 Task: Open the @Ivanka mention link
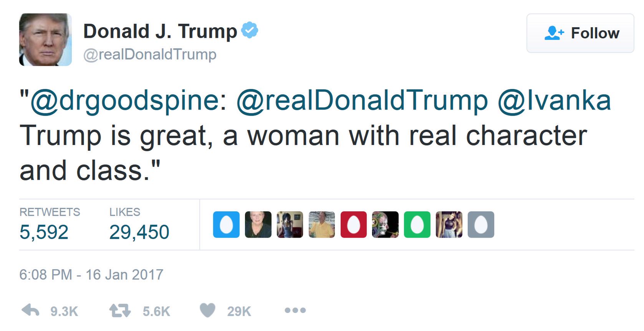pos(554,100)
